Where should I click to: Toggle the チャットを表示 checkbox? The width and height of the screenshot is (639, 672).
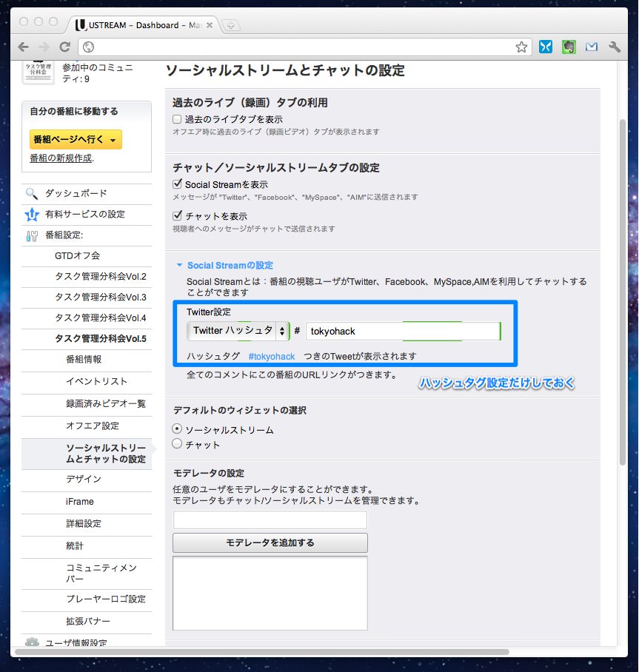click(177, 215)
